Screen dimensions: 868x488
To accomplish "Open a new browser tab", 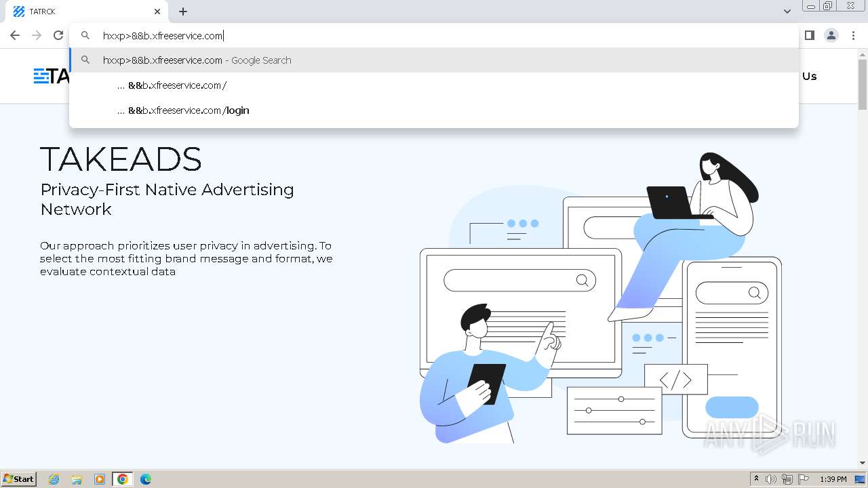I will pos(183,12).
